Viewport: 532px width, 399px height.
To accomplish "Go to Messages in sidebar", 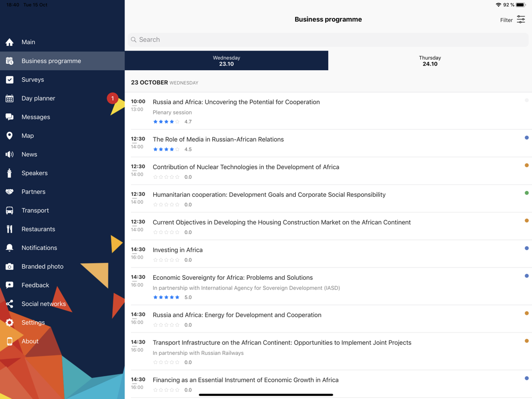I will [62, 117].
